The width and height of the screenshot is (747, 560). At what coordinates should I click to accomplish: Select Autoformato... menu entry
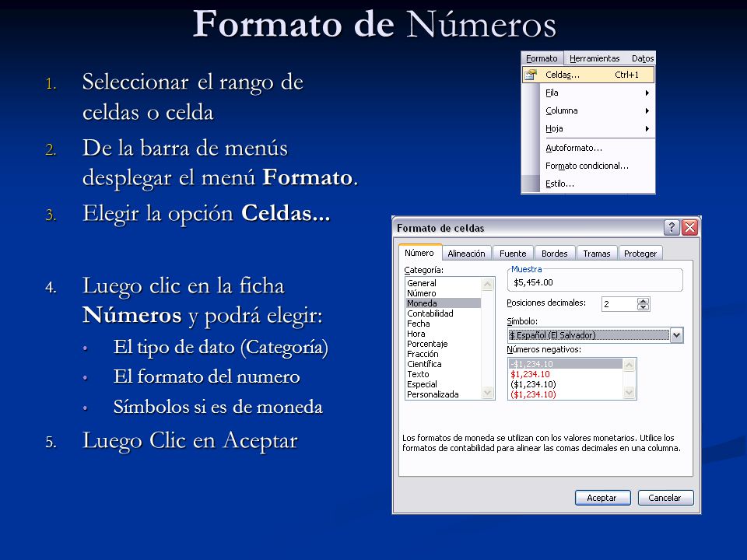click(x=588, y=148)
